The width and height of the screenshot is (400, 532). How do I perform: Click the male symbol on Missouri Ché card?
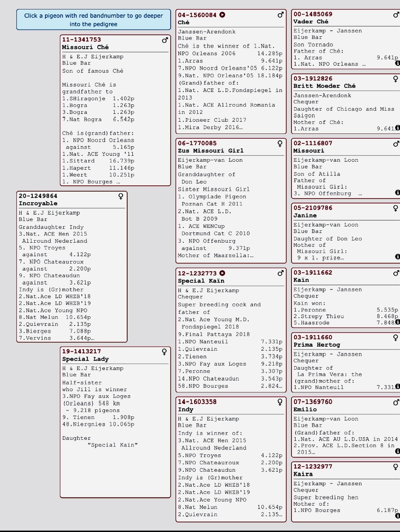pyautogui.click(x=165, y=40)
